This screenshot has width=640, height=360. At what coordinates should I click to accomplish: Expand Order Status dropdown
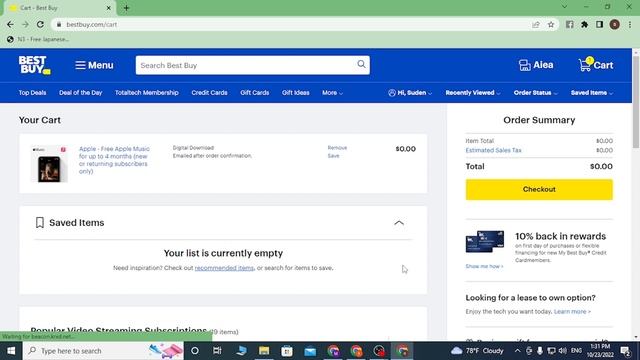tap(535, 93)
